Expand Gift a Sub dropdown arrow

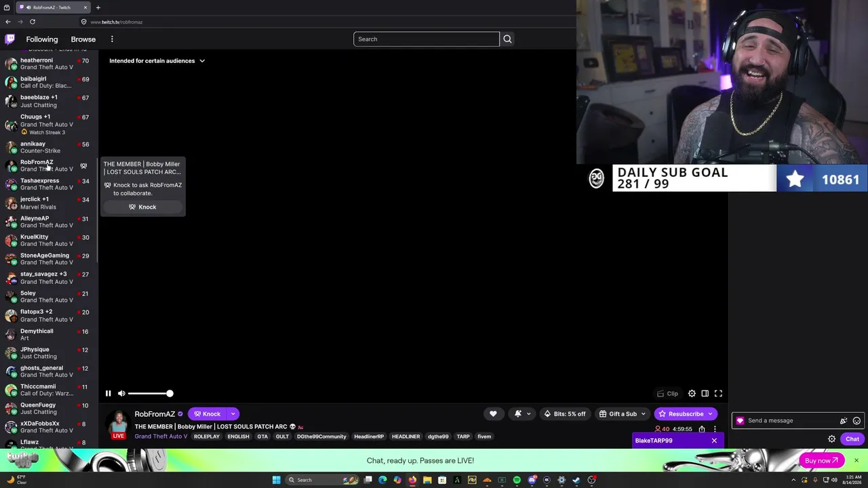pos(644,414)
